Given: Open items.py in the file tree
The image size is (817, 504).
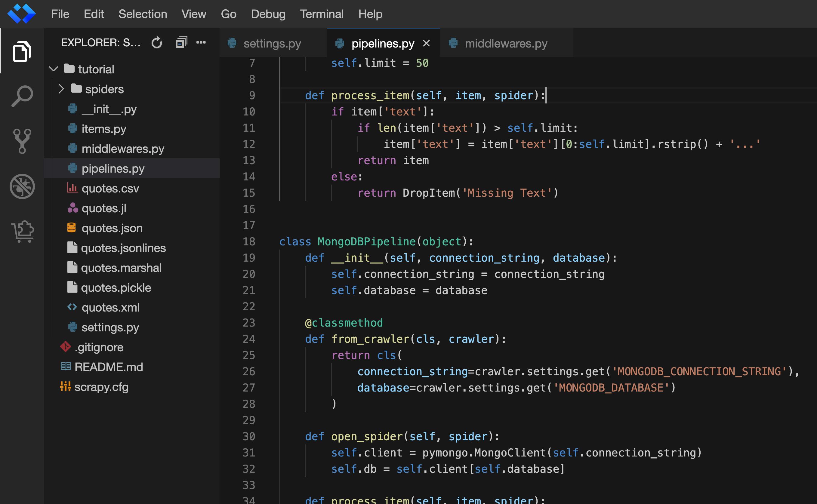Looking at the screenshot, I should (x=132, y=129).
